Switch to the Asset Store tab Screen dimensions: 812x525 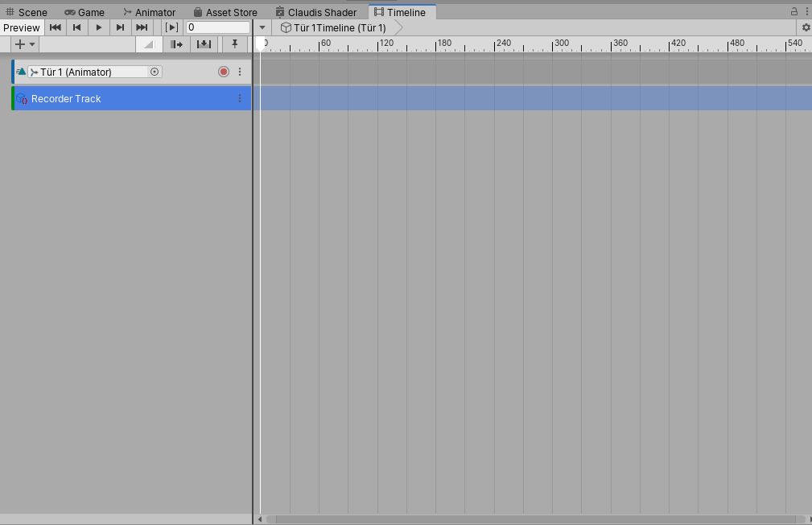[x=225, y=12]
